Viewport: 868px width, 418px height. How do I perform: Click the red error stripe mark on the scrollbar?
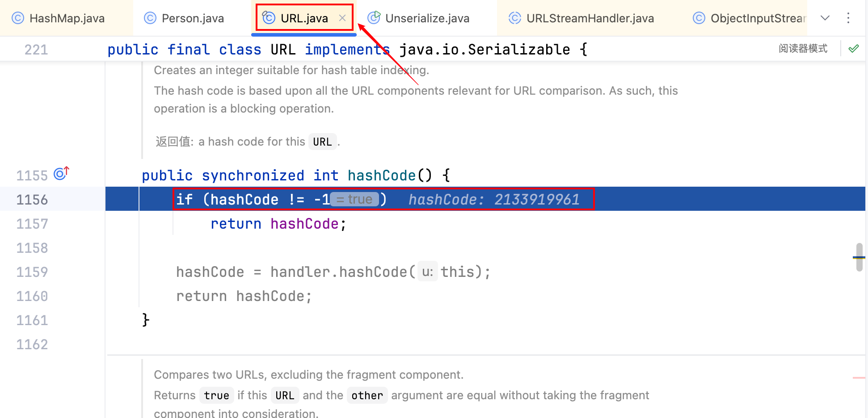859,378
